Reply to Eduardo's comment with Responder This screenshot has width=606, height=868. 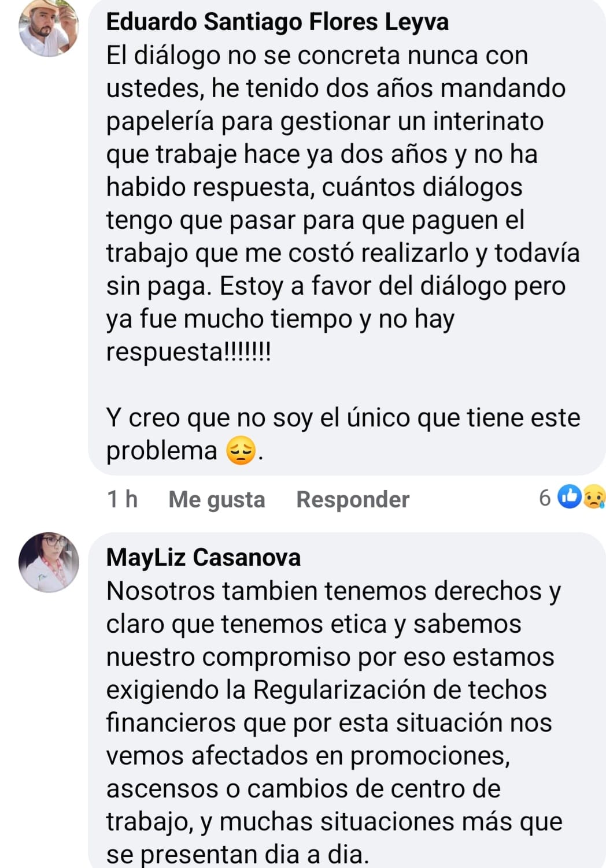point(353,499)
